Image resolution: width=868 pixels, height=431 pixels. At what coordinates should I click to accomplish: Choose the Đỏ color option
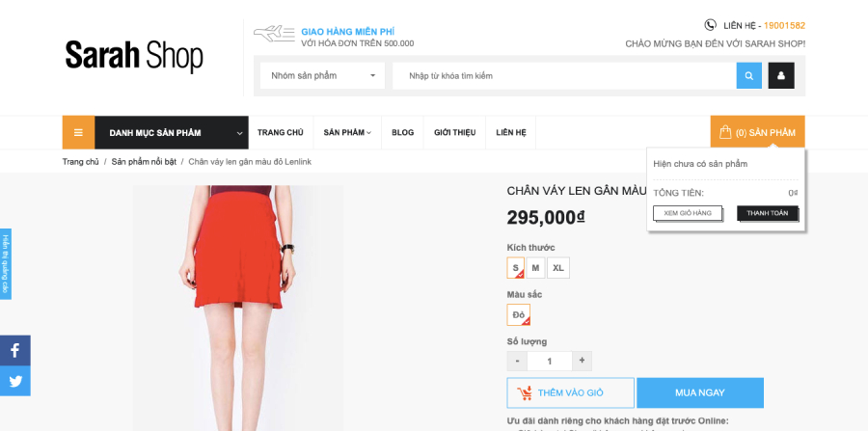pyautogui.click(x=518, y=314)
